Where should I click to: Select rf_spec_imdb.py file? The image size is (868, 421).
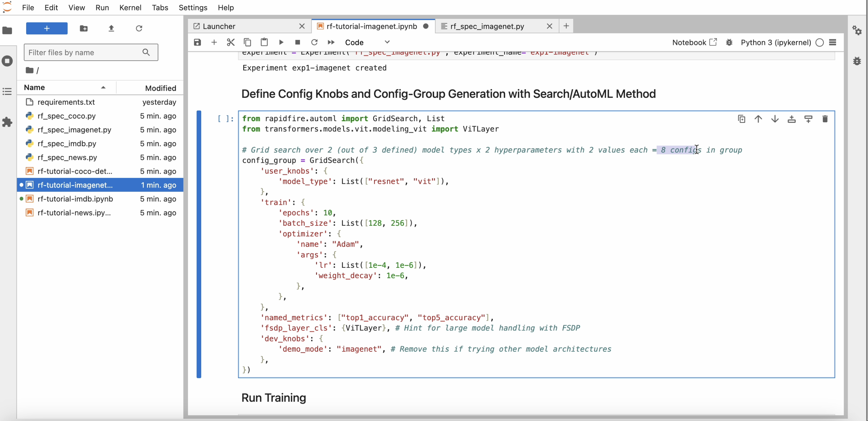coord(100,143)
